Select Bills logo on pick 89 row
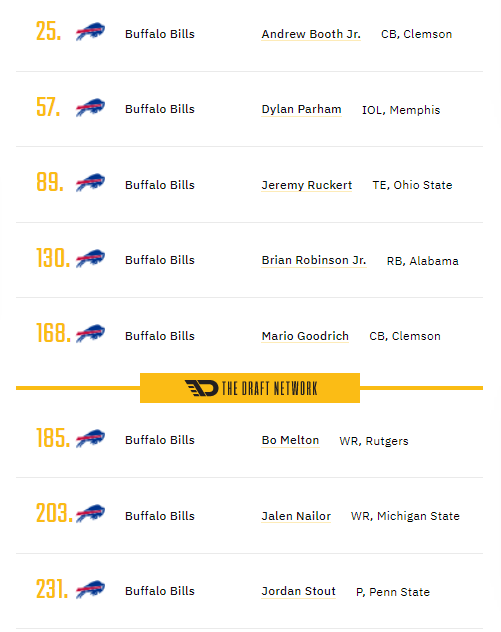Screen dimensions: 501x632 point(90,183)
